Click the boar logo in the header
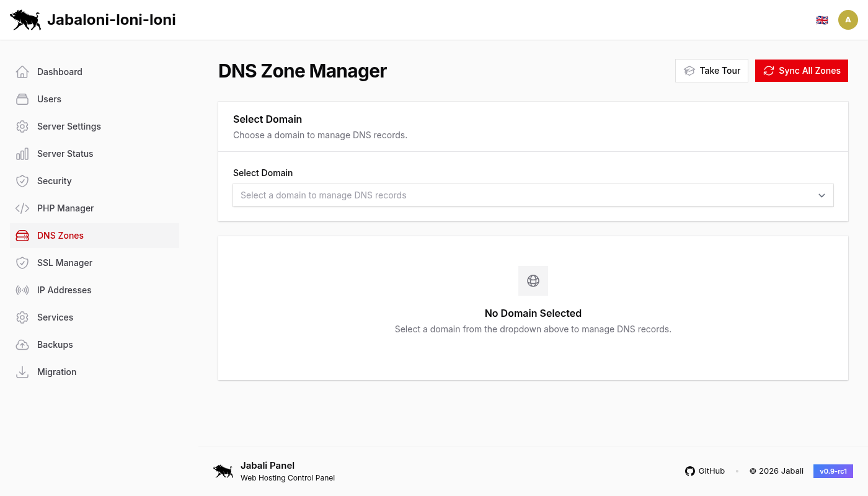Screen dimensions: 868x496 (x=25, y=19)
